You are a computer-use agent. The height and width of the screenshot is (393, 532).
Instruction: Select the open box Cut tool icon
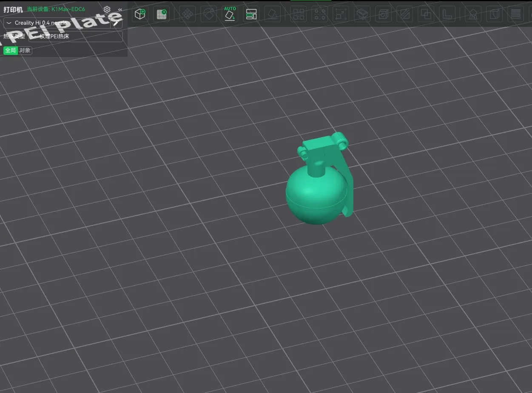[x=362, y=14]
